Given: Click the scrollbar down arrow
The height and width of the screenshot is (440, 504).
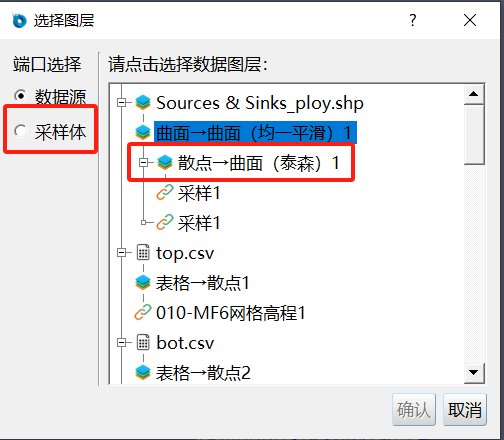Looking at the screenshot, I should tap(474, 372).
